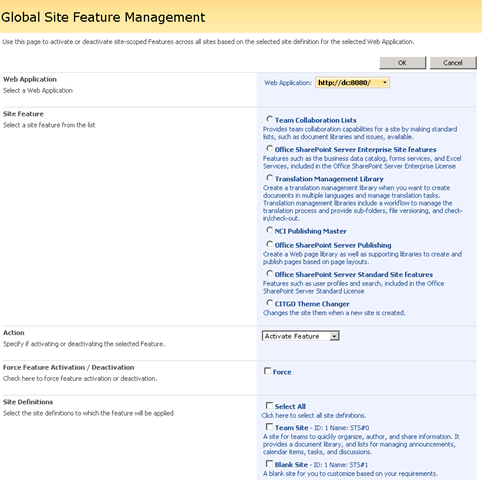Enable the Force checkbox
Screen dimensions: 482x480
267,371
